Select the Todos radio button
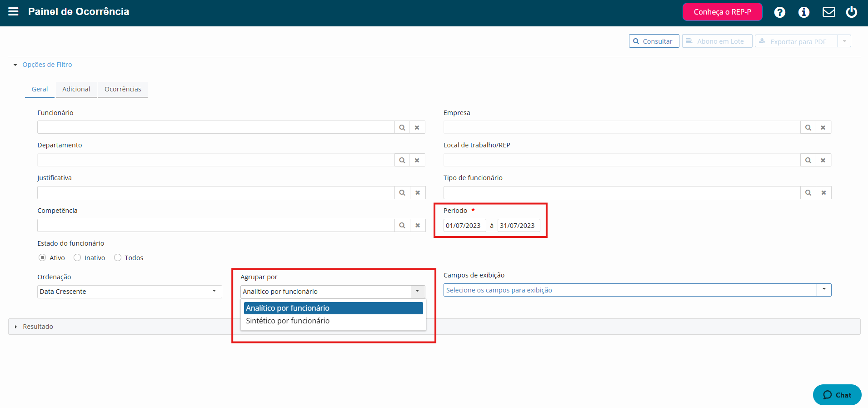Viewport: 868px width, 408px height. click(x=118, y=257)
